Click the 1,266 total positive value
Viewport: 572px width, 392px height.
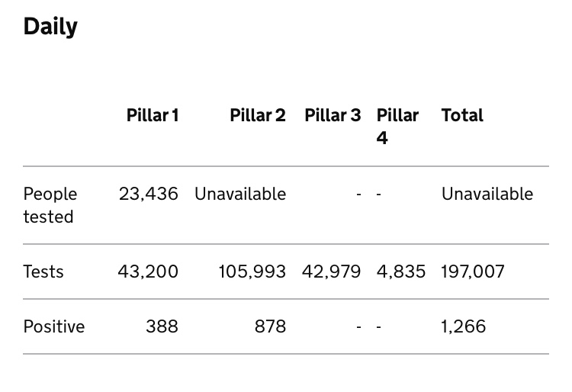(x=463, y=326)
